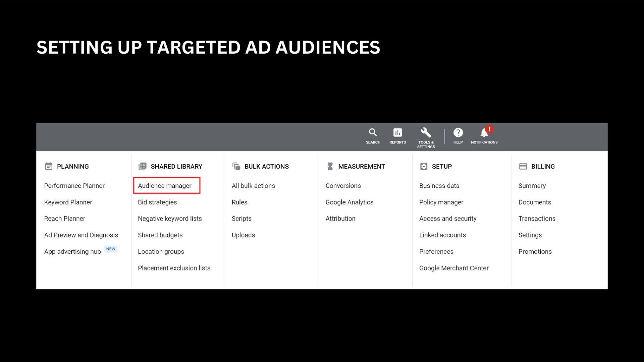This screenshot has height=362, width=644.
Task: Click the Billing credit card icon
Action: click(x=523, y=166)
